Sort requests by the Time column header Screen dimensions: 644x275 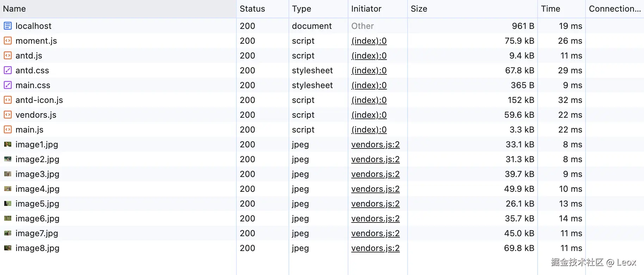[x=550, y=9]
